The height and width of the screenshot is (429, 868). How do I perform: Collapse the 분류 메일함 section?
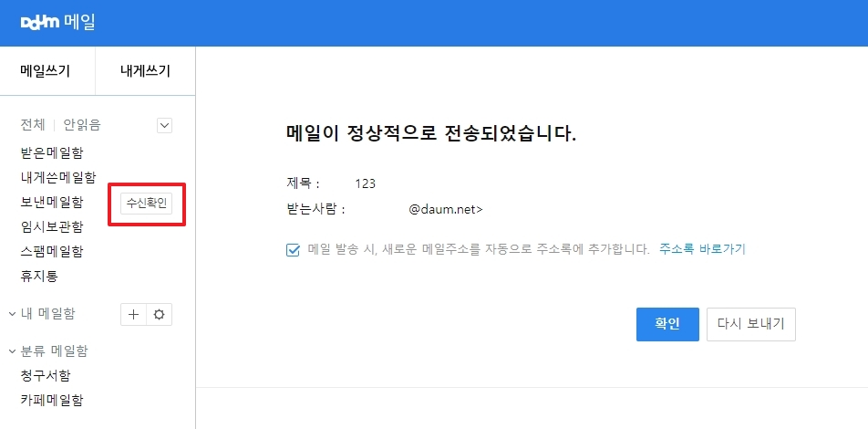pyautogui.click(x=12, y=351)
